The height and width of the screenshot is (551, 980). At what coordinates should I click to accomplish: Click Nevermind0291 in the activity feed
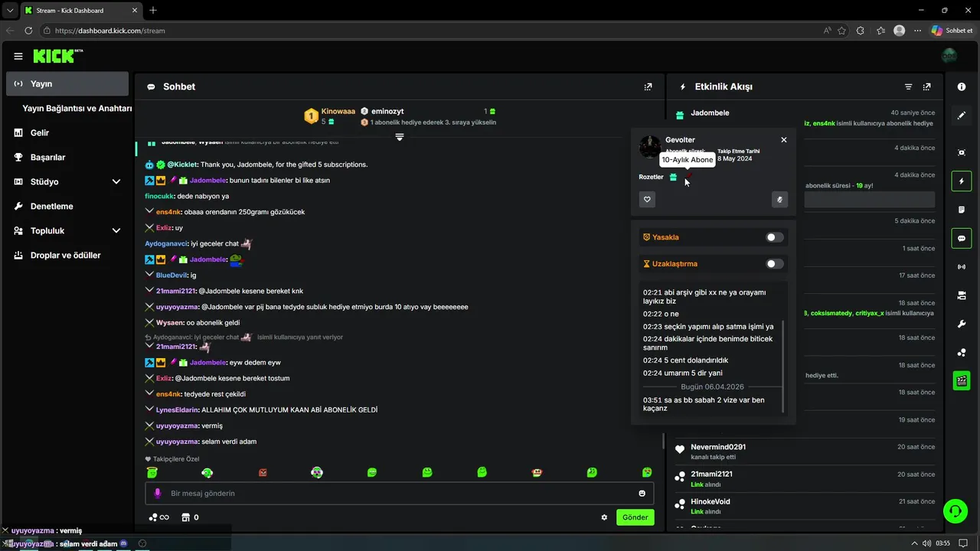point(718,447)
